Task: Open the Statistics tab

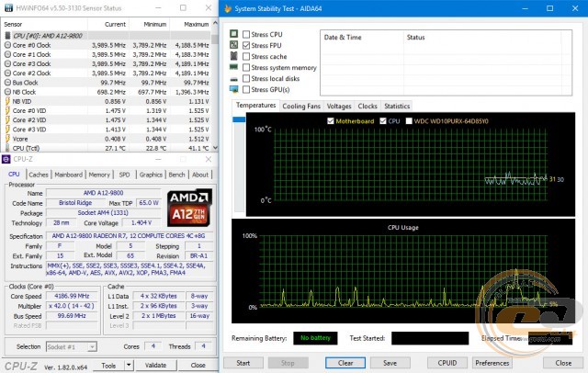Action: pyautogui.click(x=397, y=106)
